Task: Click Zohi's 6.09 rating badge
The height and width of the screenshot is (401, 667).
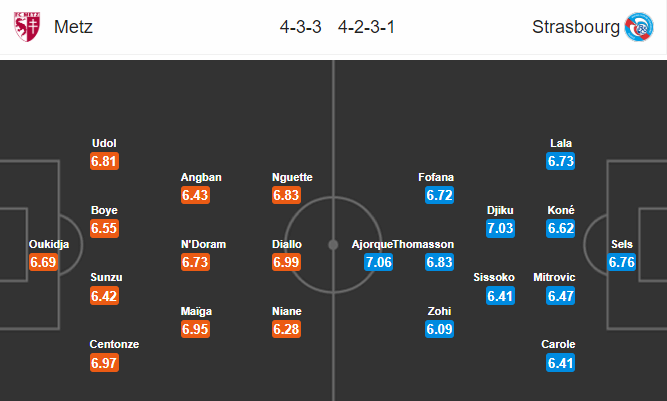Action: (439, 329)
